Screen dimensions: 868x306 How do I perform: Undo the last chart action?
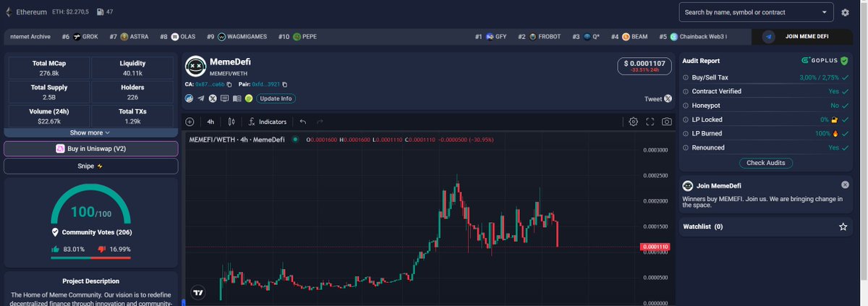[303, 122]
